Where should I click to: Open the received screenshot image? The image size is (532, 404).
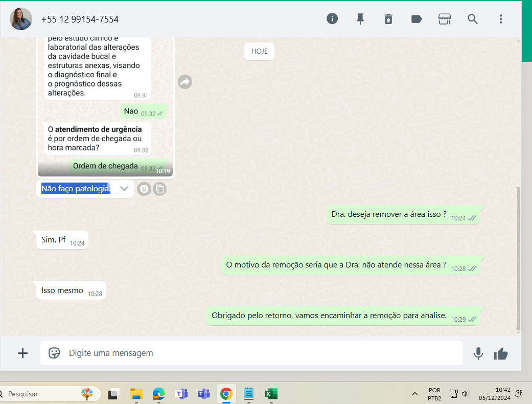105,107
